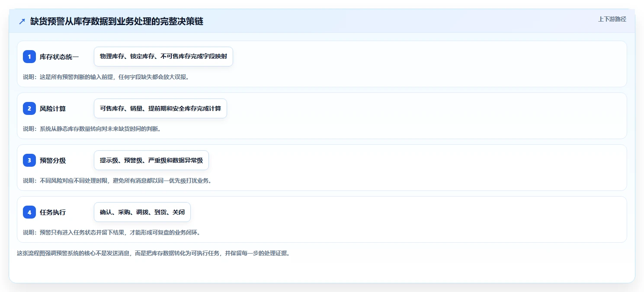Click step number 3 badge
Image resolution: width=644 pixels, height=292 pixels.
coord(29,160)
